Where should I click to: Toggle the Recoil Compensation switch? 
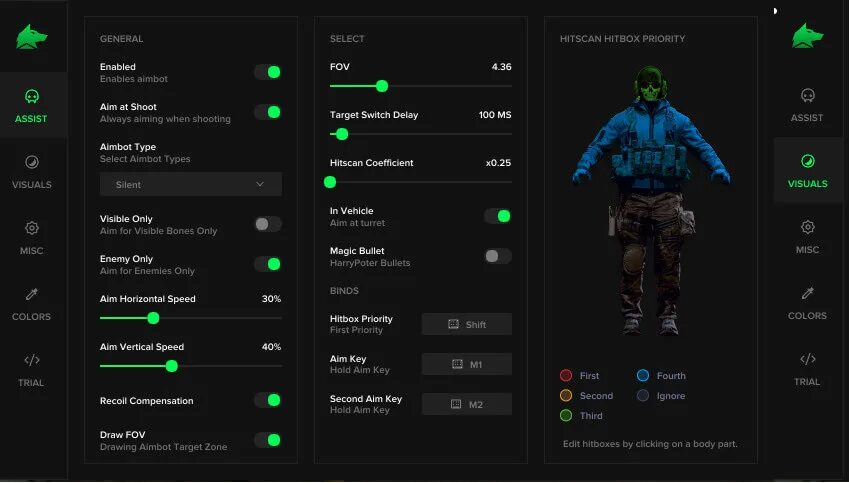(268, 400)
